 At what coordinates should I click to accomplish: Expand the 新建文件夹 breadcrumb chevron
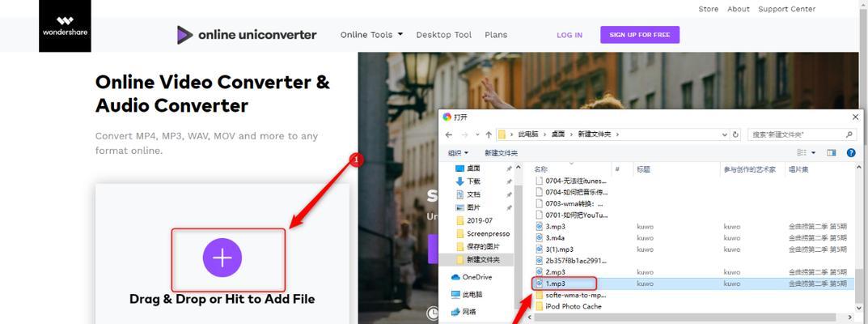tap(618, 134)
